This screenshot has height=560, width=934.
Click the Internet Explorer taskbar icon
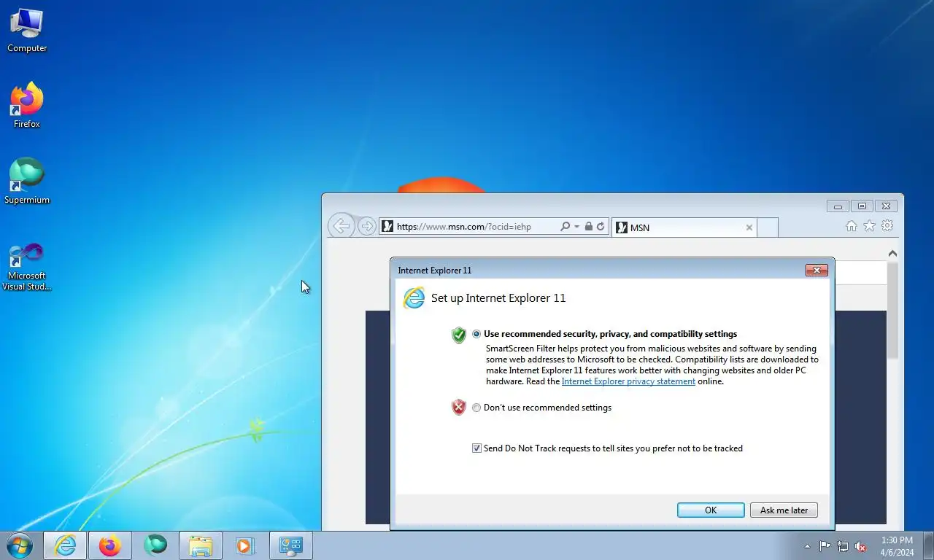tap(65, 545)
